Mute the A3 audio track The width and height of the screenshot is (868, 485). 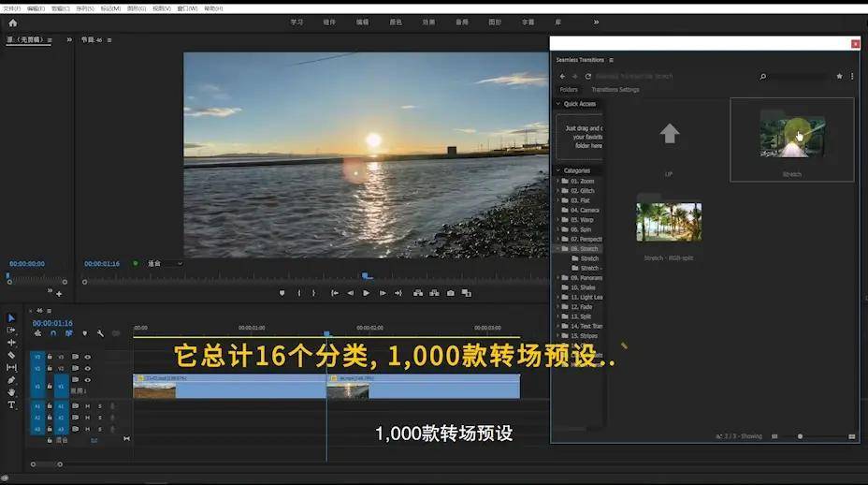click(88, 429)
